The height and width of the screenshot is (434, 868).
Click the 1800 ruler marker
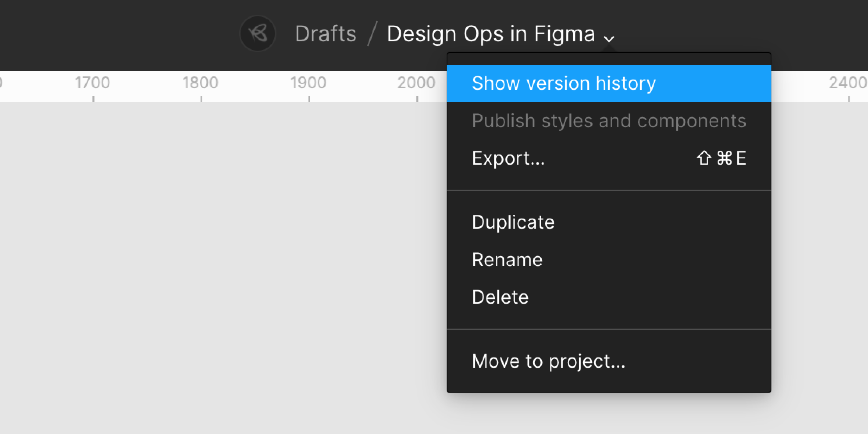(x=201, y=83)
